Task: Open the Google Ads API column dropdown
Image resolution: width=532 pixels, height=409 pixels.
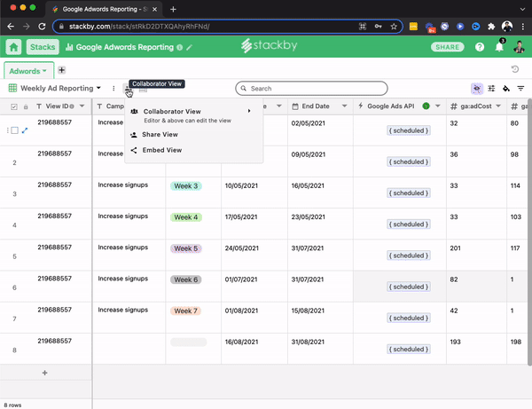Action: [438, 106]
